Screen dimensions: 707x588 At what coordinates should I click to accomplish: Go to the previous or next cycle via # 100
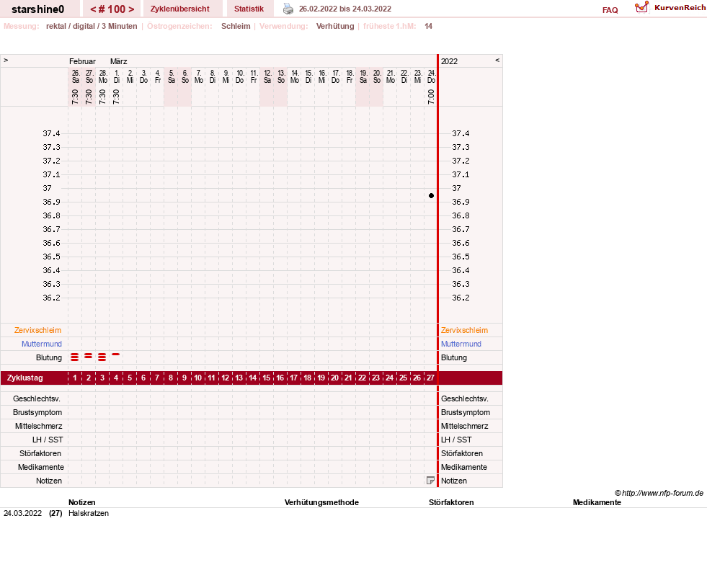click(112, 9)
